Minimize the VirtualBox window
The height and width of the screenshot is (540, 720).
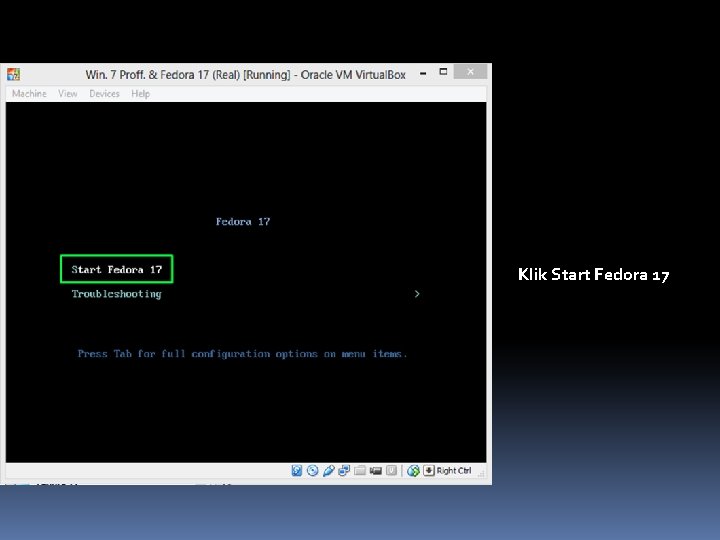pyautogui.click(x=423, y=73)
